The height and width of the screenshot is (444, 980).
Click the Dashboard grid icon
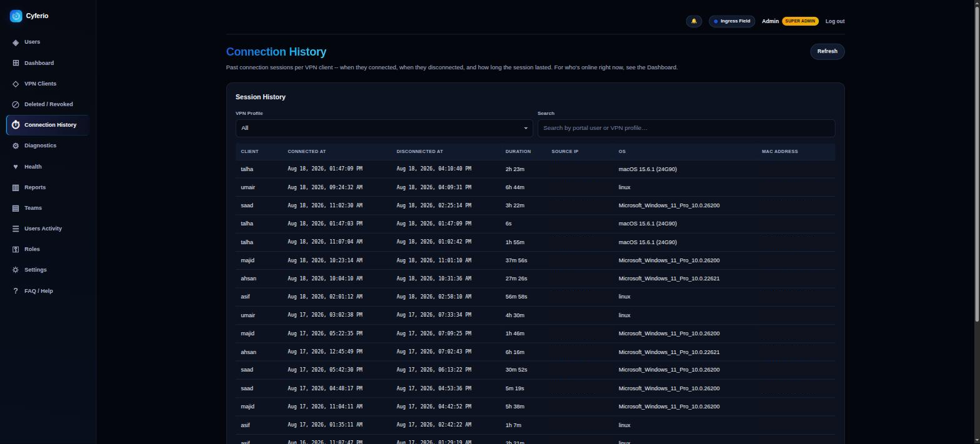tap(16, 63)
